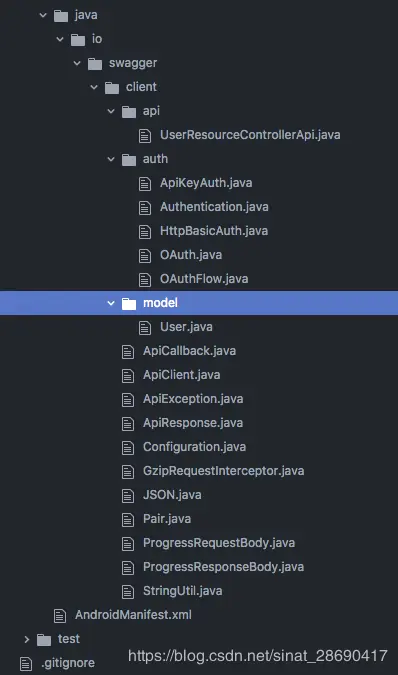Select StringUtil.java file
This screenshot has height=675, width=398.
tap(183, 591)
